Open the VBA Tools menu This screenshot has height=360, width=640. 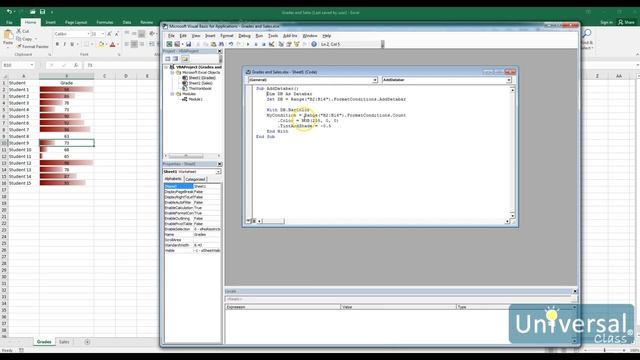(x=273, y=36)
